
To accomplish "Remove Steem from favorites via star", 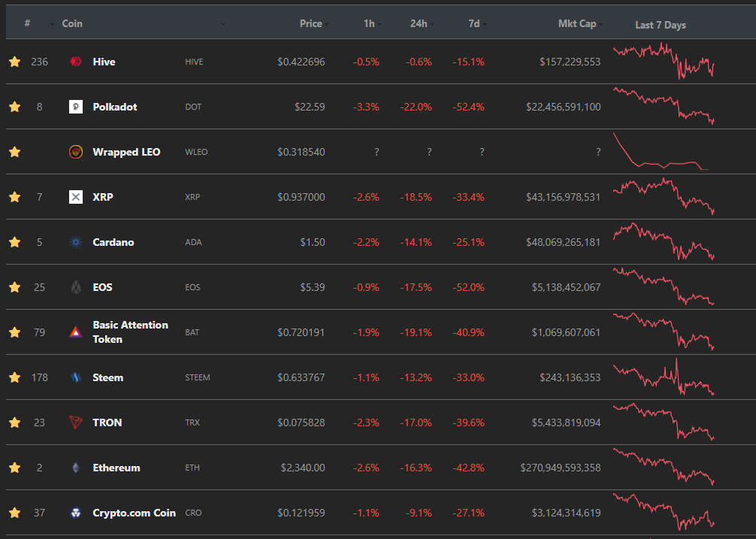I will (x=15, y=377).
